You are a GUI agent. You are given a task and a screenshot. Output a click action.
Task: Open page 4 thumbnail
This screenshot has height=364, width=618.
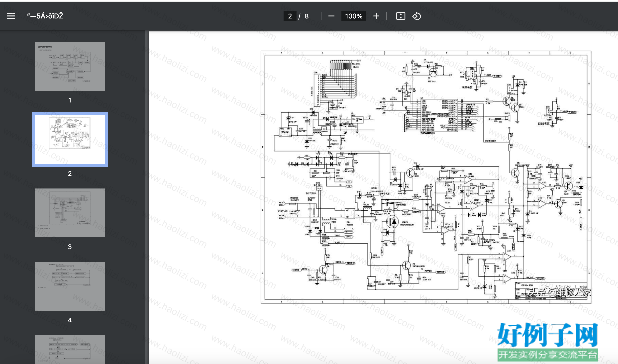(x=70, y=286)
